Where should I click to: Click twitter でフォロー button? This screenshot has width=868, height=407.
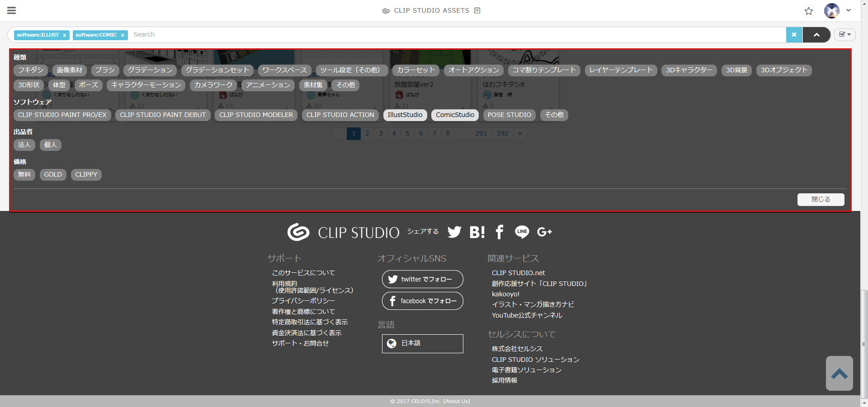tap(423, 279)
